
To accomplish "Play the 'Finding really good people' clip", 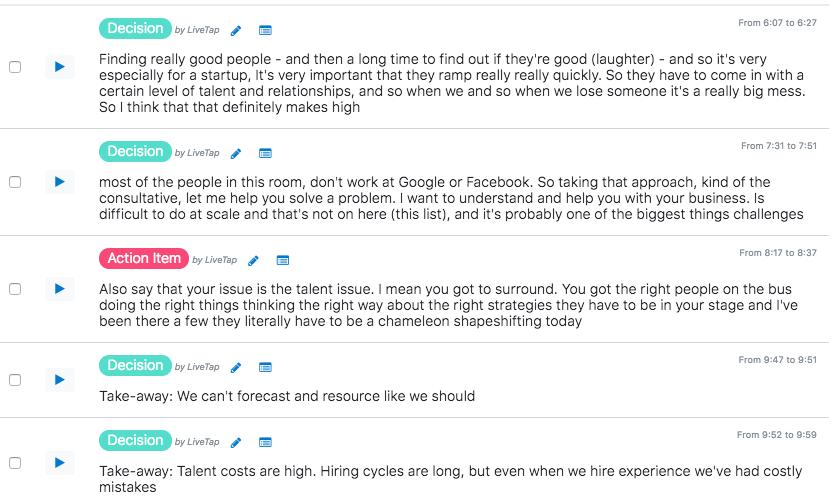I will (59, 67).
